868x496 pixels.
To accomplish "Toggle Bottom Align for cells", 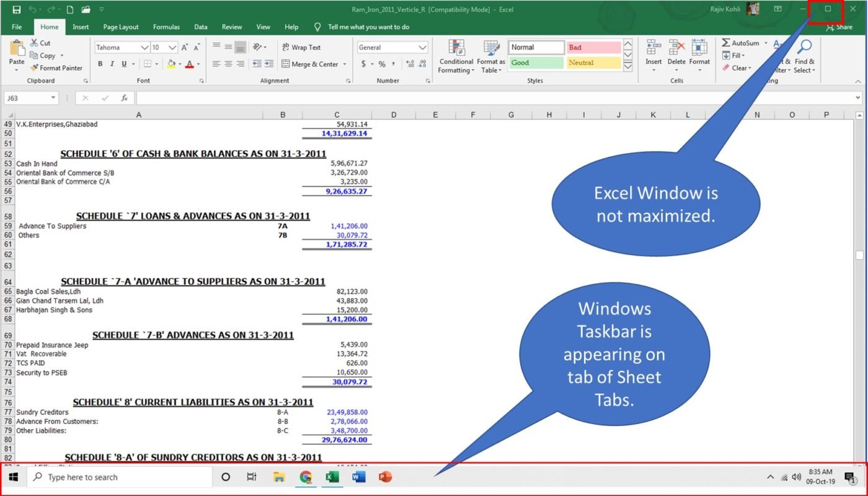I will point(241,47).
